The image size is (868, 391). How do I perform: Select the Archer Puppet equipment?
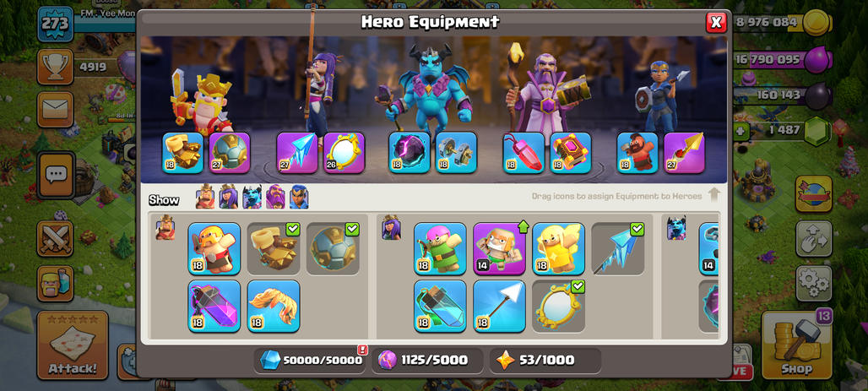[x=440, y=248]
